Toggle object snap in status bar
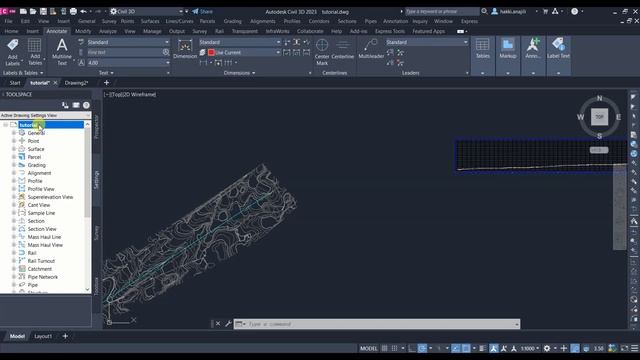The width and height of the screenshot is (640, 360). point(466,348)
